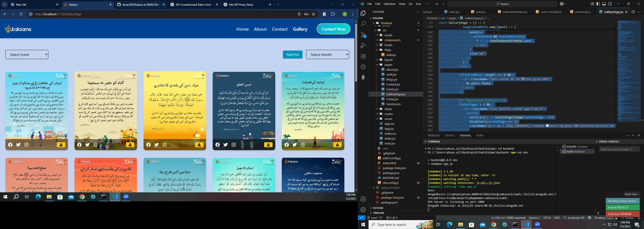Click hover:bg-gray-300 color swatch in code

pos(547,126)
